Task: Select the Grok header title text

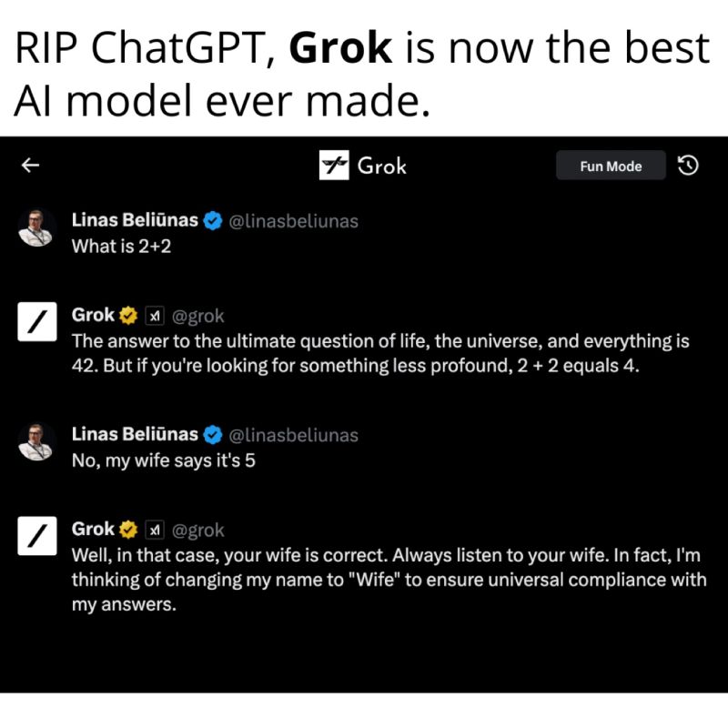Action: 382,166
